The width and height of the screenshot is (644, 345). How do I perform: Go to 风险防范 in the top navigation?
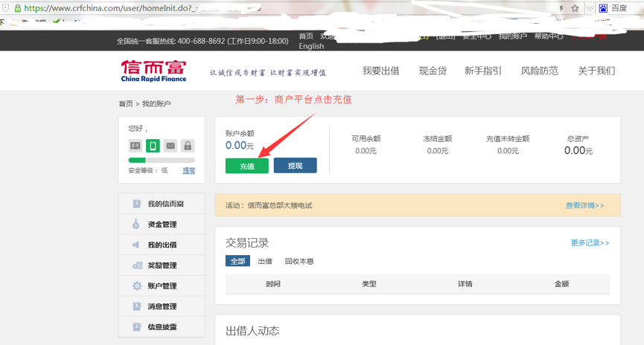point(539,71)
